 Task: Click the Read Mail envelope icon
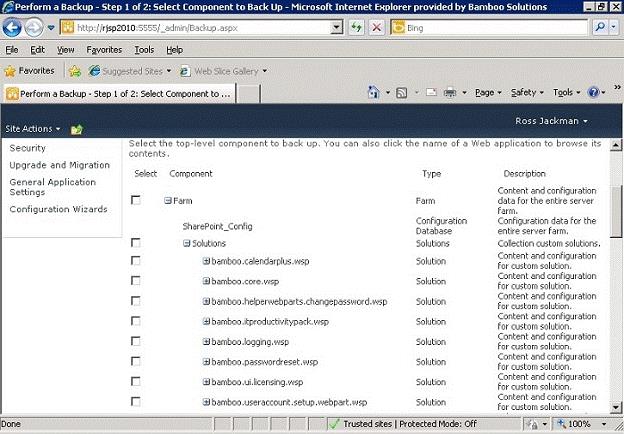[x=432, y=93]
